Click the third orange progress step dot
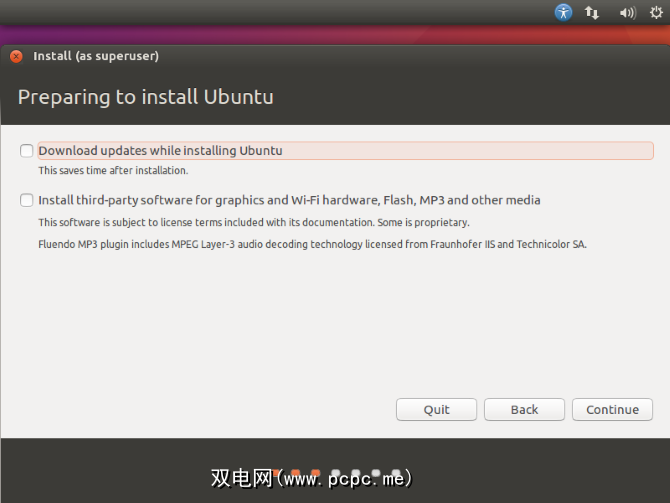This screenshot has height=503, width=670. [x=316, y=473]
